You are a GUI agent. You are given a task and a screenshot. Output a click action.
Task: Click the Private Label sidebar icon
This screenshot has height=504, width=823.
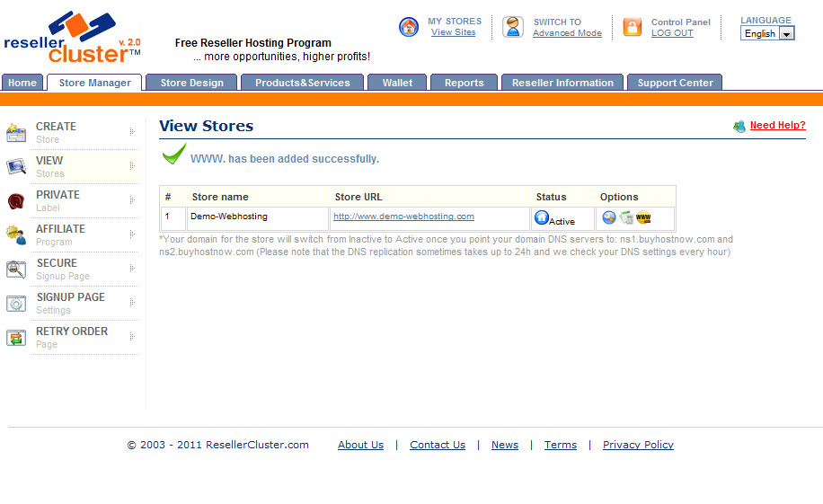pyautogui.click(x=16, y=201)
